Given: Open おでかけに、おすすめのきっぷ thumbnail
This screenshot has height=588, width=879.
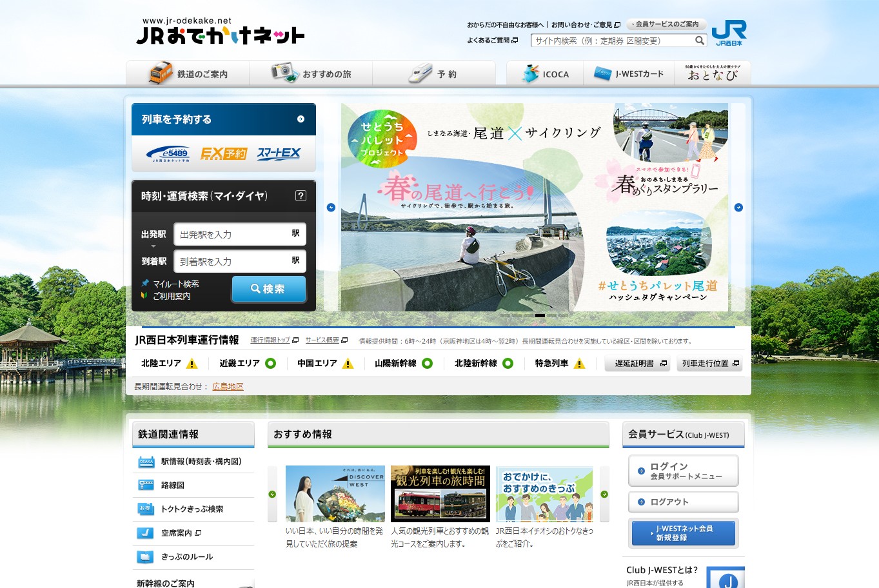Looking at the screenshot, I should (544, 494).
